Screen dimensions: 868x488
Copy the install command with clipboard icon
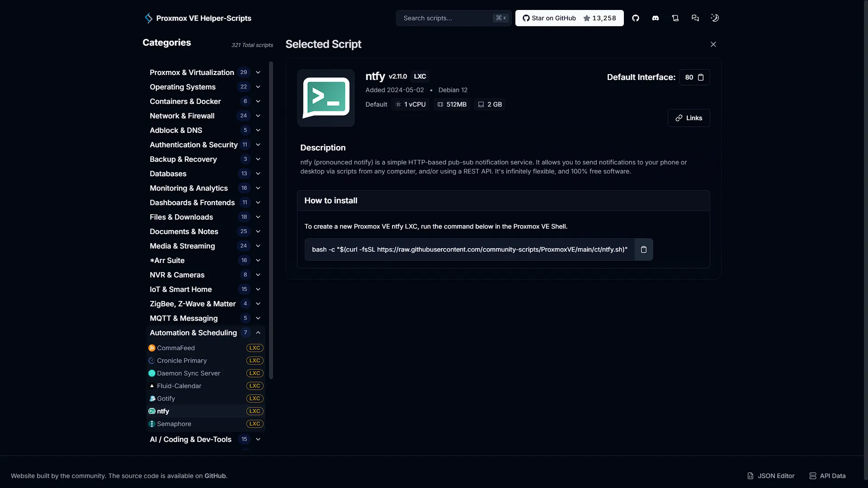coord(644,249)
